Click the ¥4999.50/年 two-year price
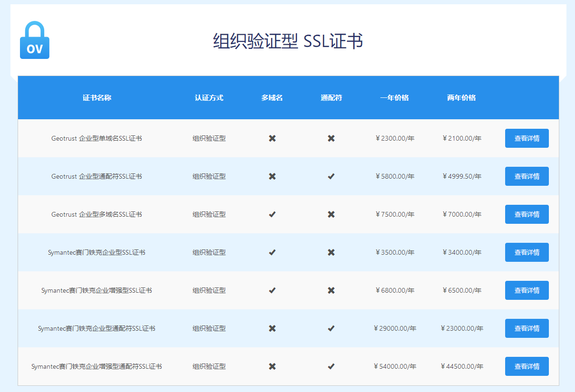Viewport: 575px width, 392px height. [x=462, y=176]
